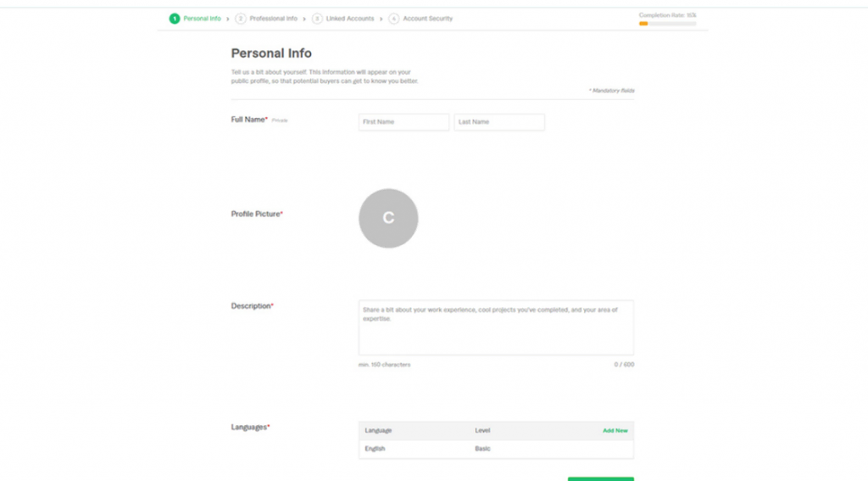Image resolution: width=868 pixels, height=481 pixels.
Task: Click the step 1 number circle
Action: click(175, 19)
